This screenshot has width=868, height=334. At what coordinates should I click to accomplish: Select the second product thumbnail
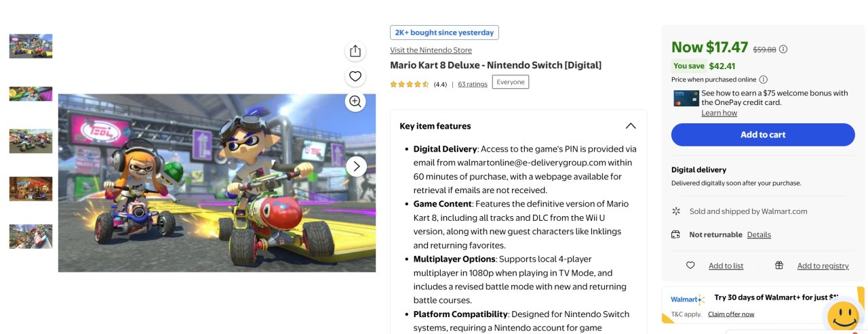coord(31,93)
